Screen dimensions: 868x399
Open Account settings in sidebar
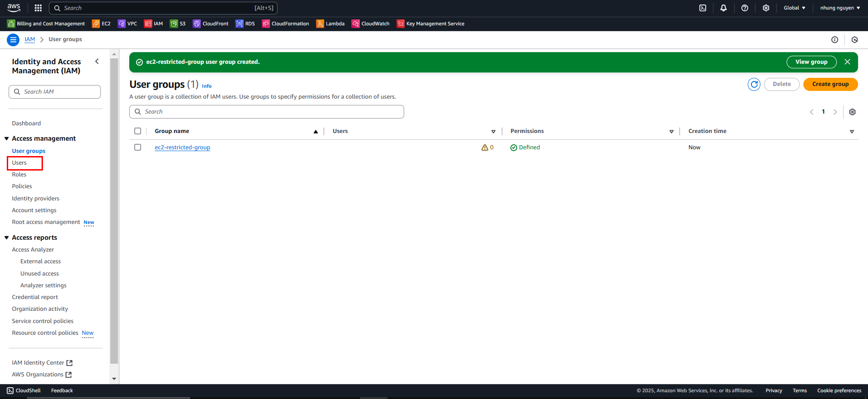click(x=34, y=210)
